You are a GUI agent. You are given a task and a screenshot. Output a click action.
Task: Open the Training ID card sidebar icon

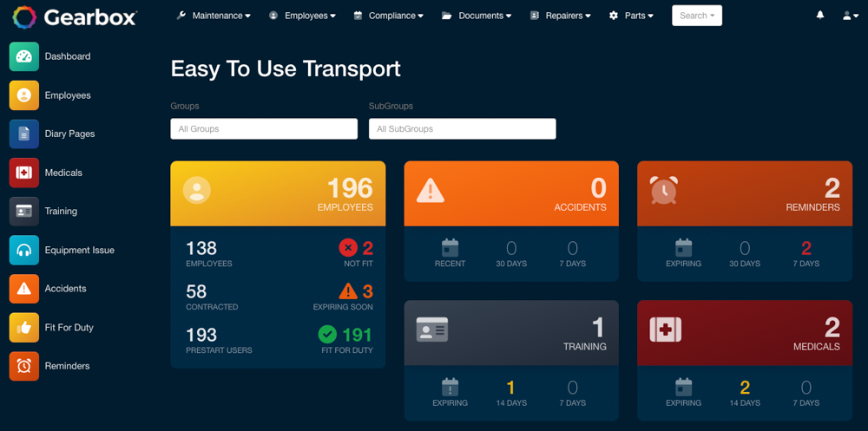point(23,212)
